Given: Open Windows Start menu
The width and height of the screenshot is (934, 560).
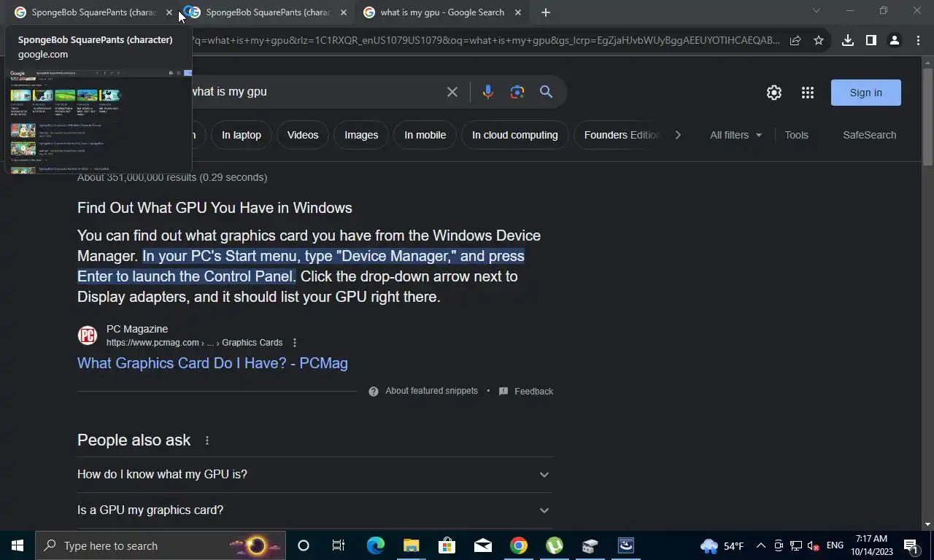Looking at the screenshot, I should [x=18, y=545].
